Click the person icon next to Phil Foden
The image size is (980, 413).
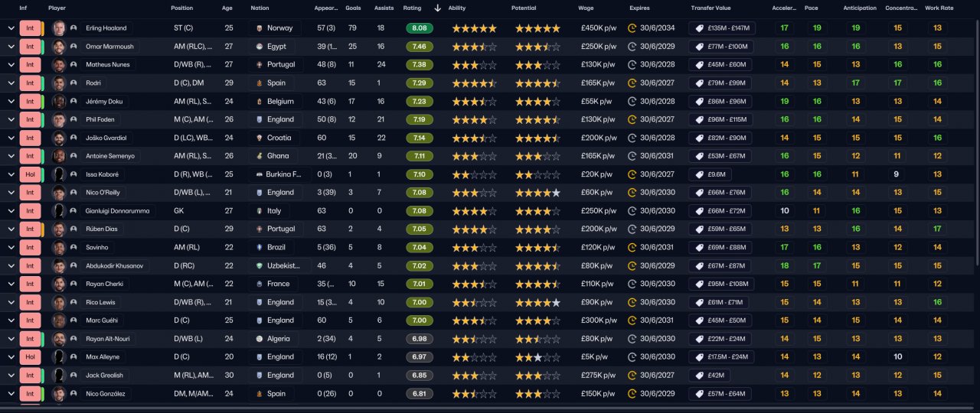point(73,119)
